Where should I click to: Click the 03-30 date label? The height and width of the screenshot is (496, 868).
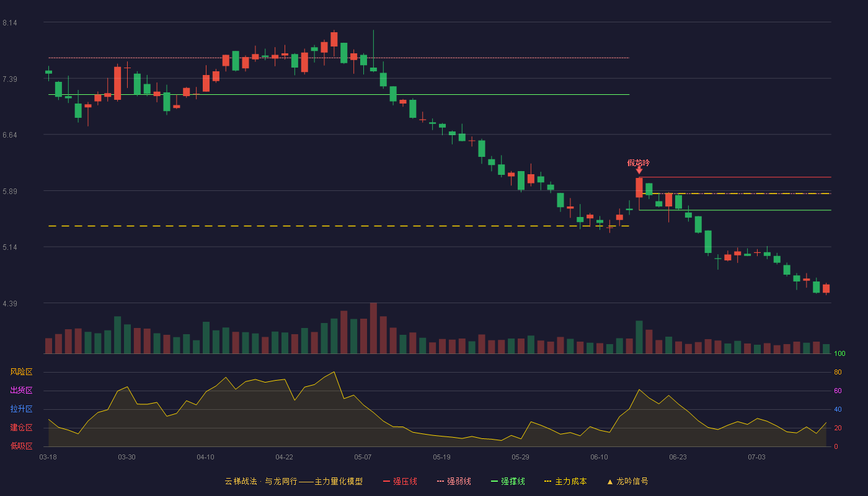pyautogui.click(x=126, y=457)
